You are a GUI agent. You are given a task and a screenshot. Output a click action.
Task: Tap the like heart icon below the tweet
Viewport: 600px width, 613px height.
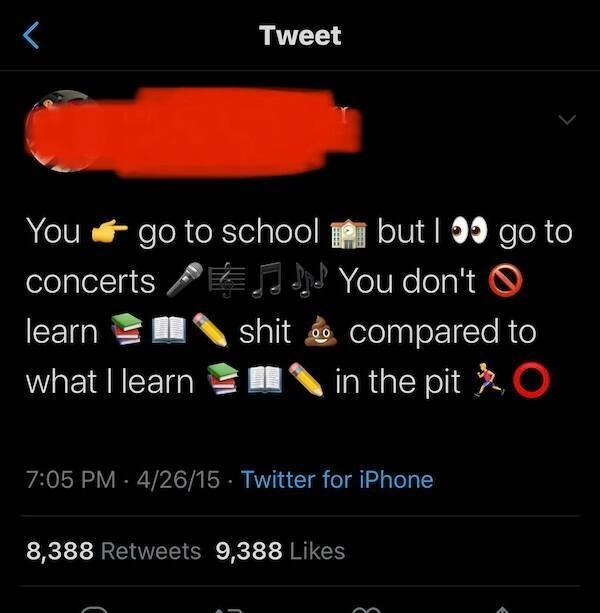366,610
